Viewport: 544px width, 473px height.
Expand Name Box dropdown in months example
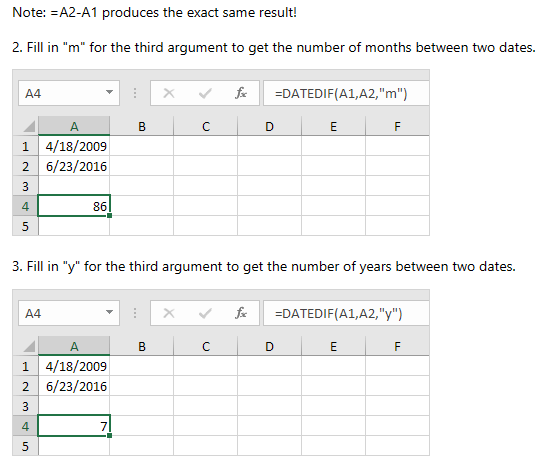[x=109, y=92]
